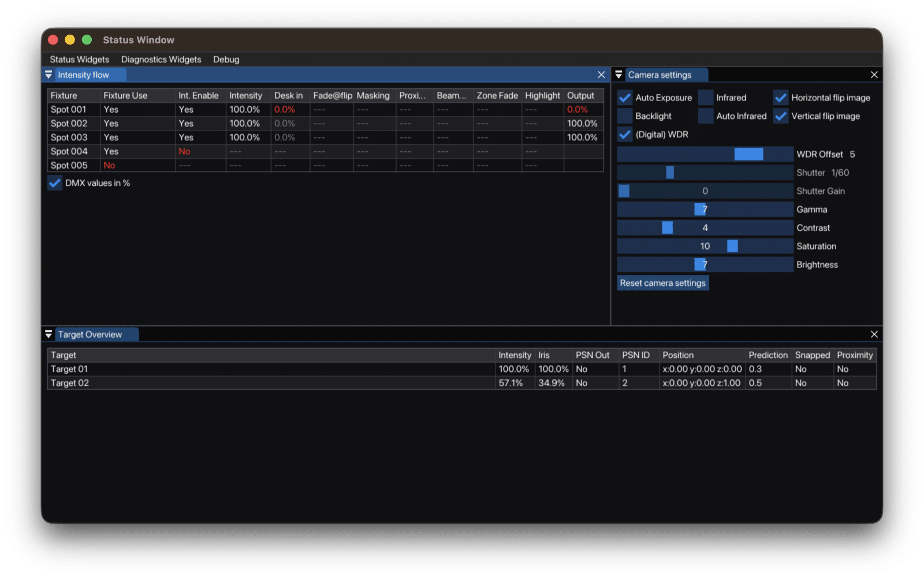The image size is (924, 578).
Task: Uncheck DMX values in %
Action: [x=55, y=183]
